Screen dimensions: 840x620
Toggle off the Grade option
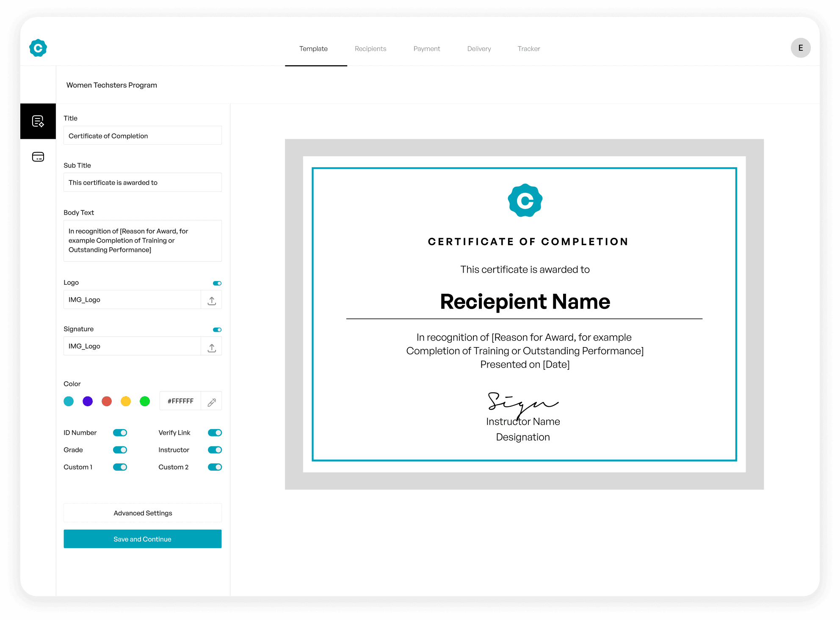[x=120, y=450]
